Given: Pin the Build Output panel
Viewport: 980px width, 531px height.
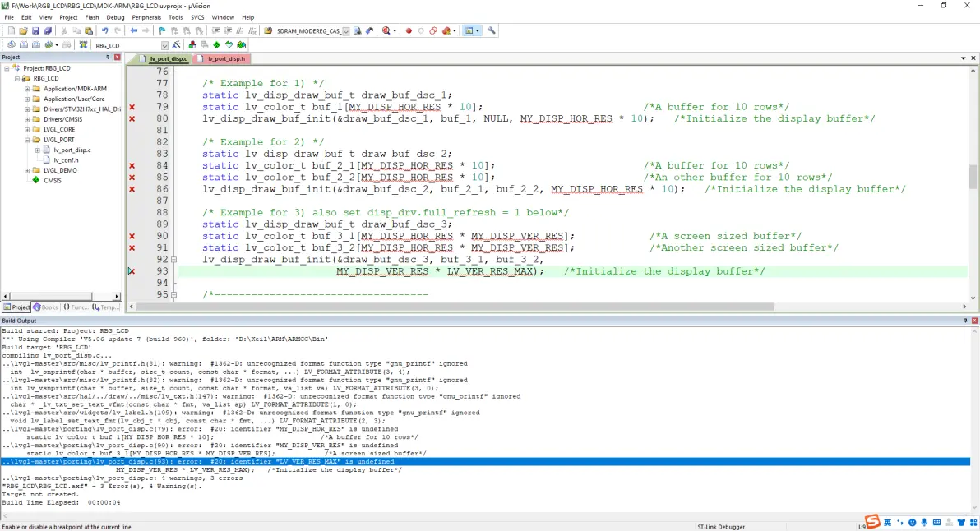Looking at the screenshot, I should 964,321.
